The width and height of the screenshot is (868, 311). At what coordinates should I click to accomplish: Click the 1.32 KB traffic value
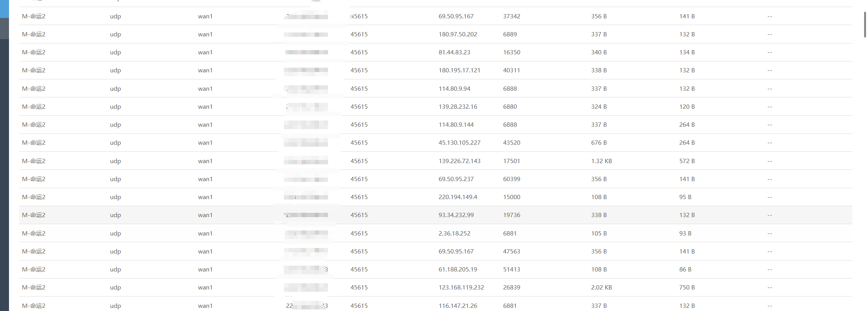[601, 161]
